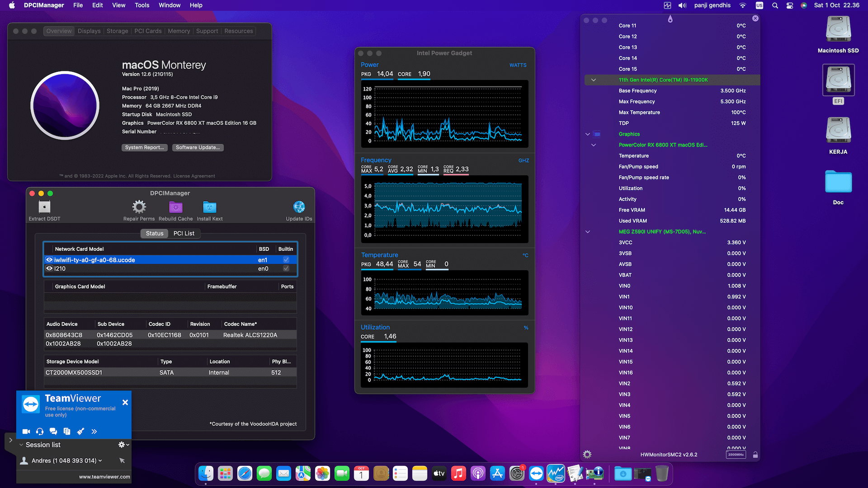Run Repair Perms in DPCIManager
868x488 pixels.
[x=139, y=208]
